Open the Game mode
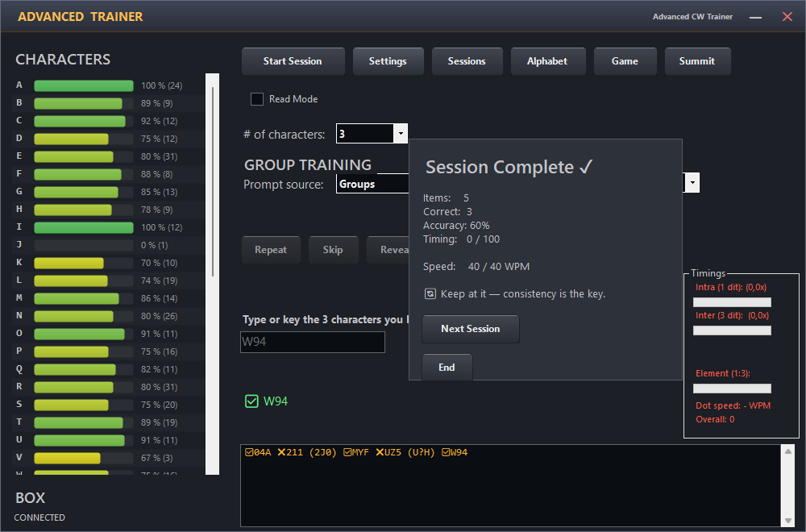The width and height of the screenshot is (806, 532). (x=625, y=61)
